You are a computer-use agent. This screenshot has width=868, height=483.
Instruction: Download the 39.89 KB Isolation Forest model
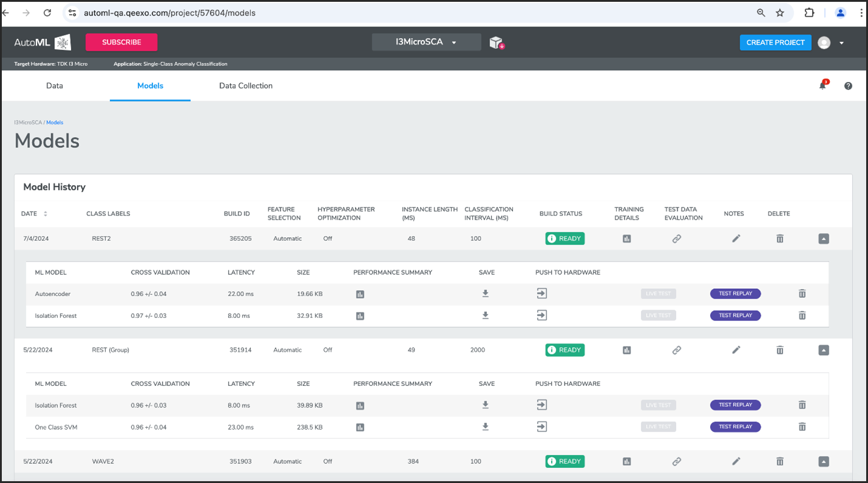486,405
